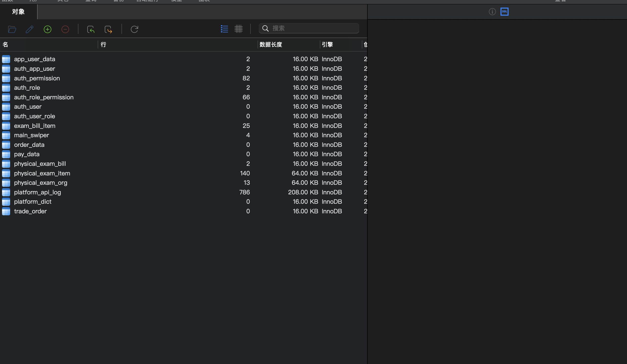The height and width of the screenshot is (364, 627).
Task: Show the DDL panel icon
Action: pos(504,12)
